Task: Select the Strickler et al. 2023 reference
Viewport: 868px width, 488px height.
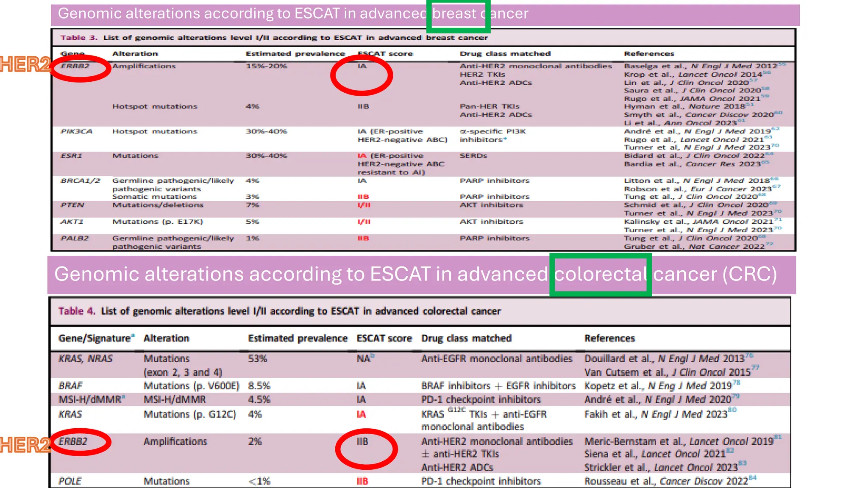Action: [x=665, y=467]
